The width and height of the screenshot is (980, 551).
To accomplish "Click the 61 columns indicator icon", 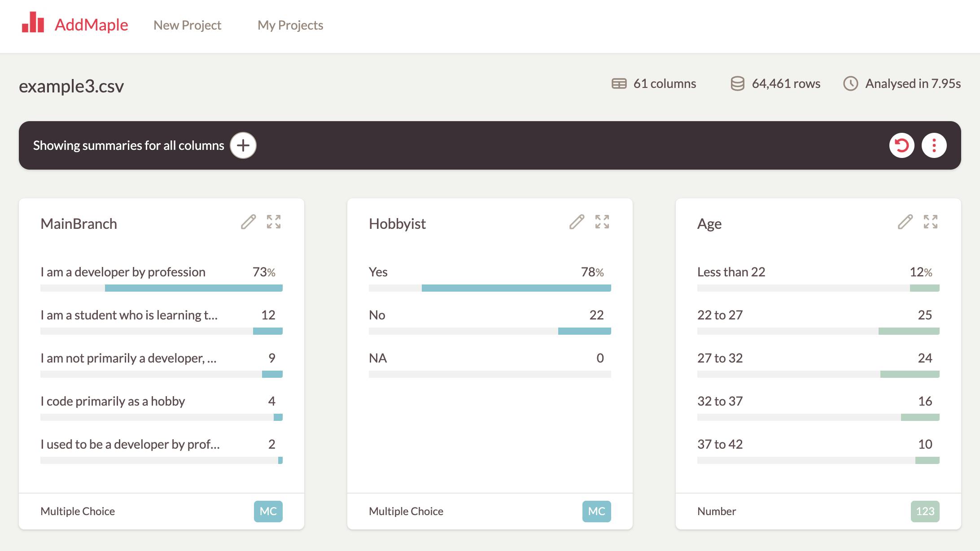I will [x=618, y=83].
